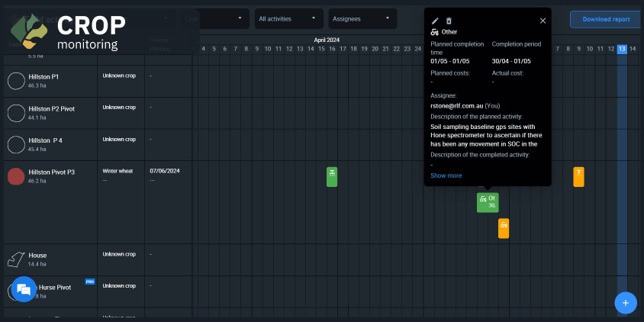Image resolution: width=644 pixels, height=322 pixels.
Task: Select orange tractor activity marker below green block
Action: click(x=504, y=228)
